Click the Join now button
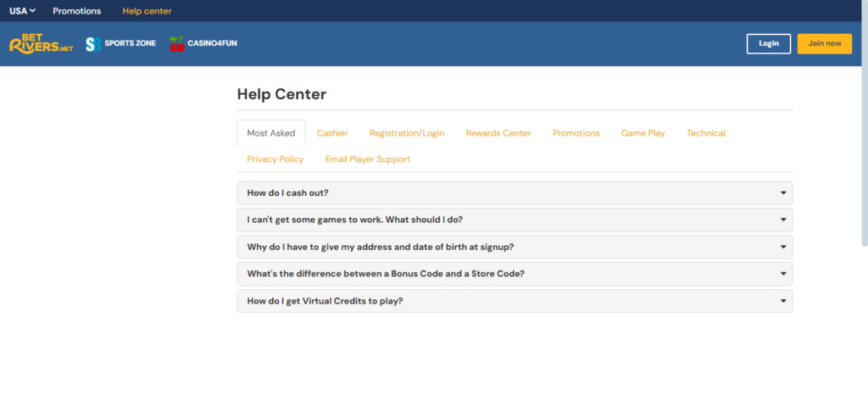This screenshot has width=868, height=407. pyautogui.click(x=824, y=44)
